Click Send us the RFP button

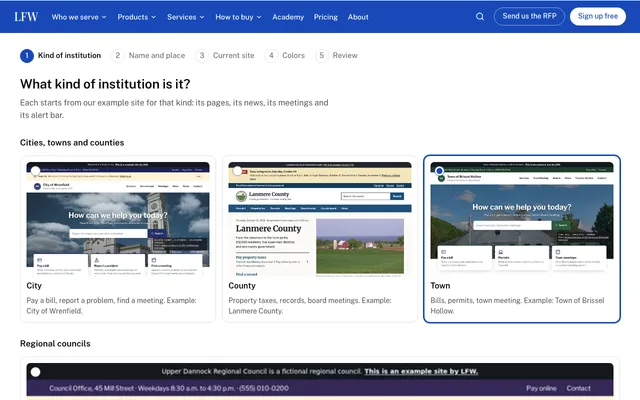(x=529, y=16)
